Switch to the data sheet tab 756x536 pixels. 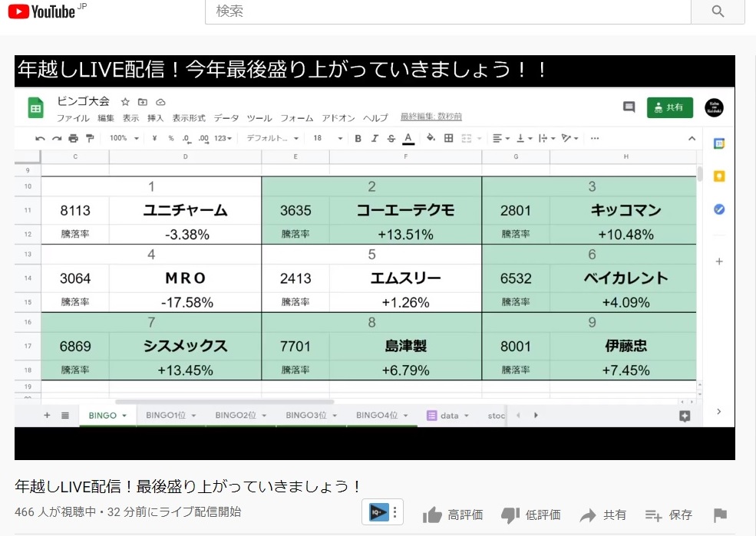pos(448,415)
